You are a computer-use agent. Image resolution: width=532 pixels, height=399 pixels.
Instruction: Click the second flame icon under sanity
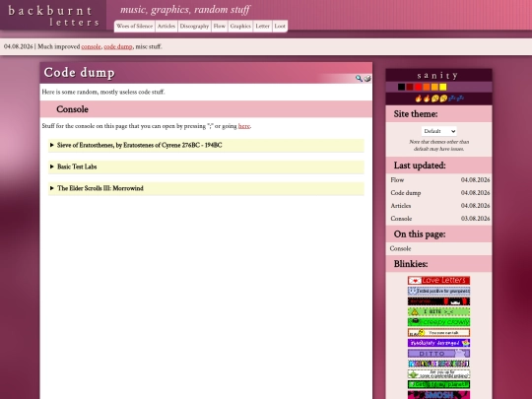pyautogui.click(x=427, y=99)
